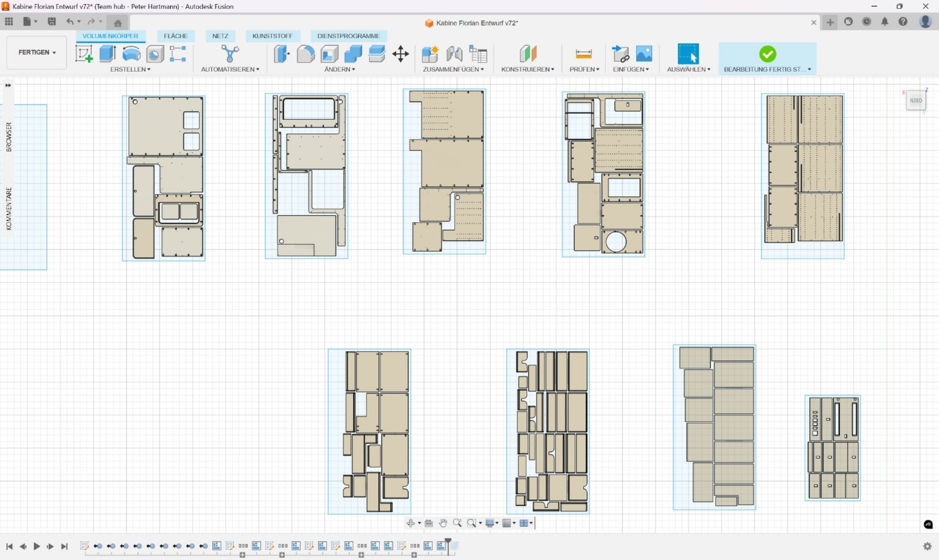This screenshot has width=939, height=560.
Task: Switch to the VOLUMENKÖRPER tab
Action: pyautogui.click(x=111, y=36)
